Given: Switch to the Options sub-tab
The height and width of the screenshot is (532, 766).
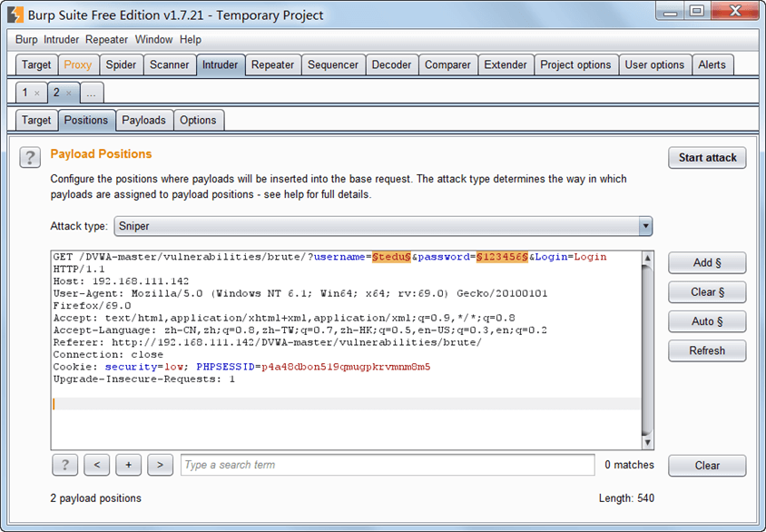Looking at the screenshot, I should [198, 120].
